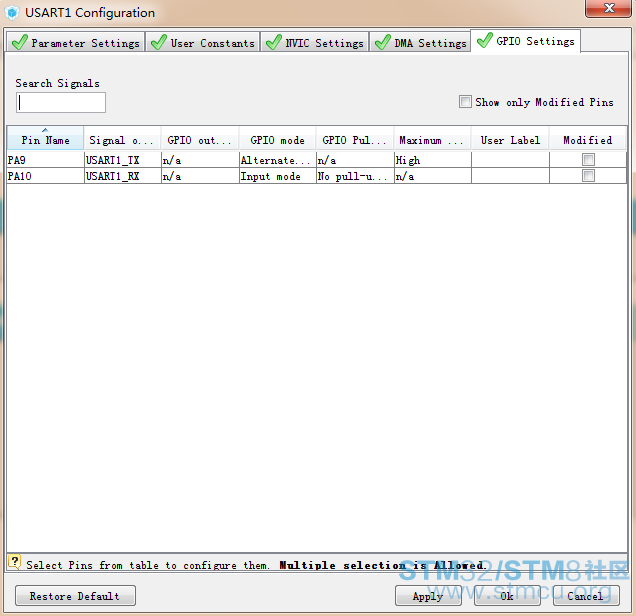The height and width of the screenshot is (616, 636).
Task: Click the Search Signals input field
Action: point(61,103)
